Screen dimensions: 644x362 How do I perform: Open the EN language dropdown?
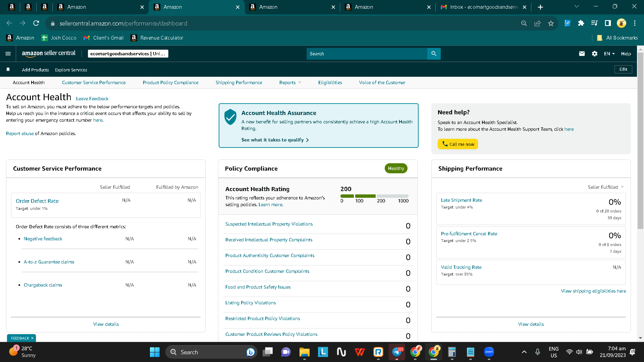609,54
